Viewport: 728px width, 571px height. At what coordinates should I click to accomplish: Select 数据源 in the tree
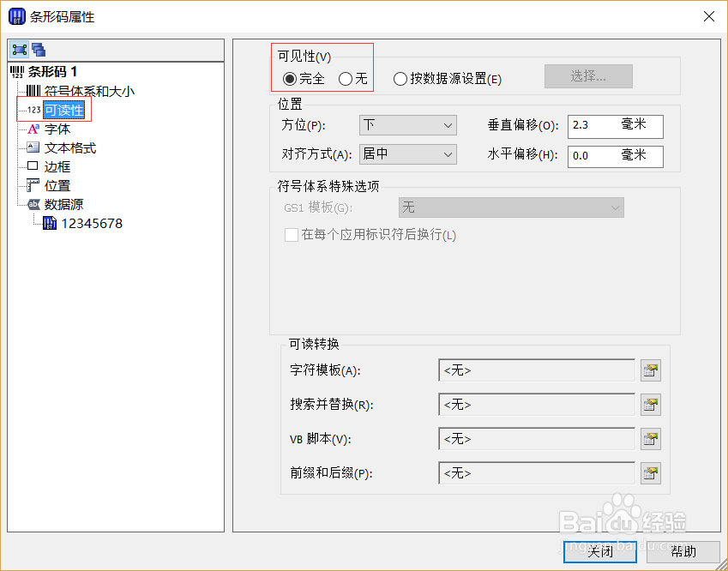[x=63, y=204]
